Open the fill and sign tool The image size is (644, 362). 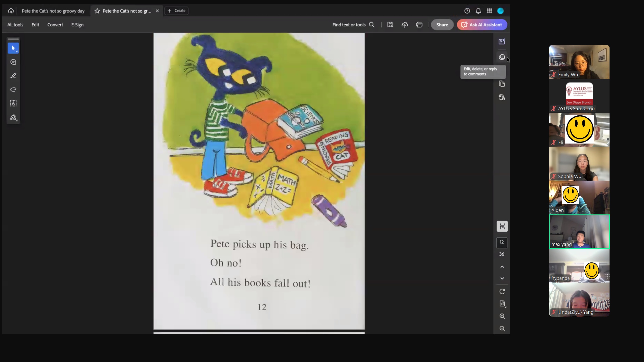tap(13, 117)
